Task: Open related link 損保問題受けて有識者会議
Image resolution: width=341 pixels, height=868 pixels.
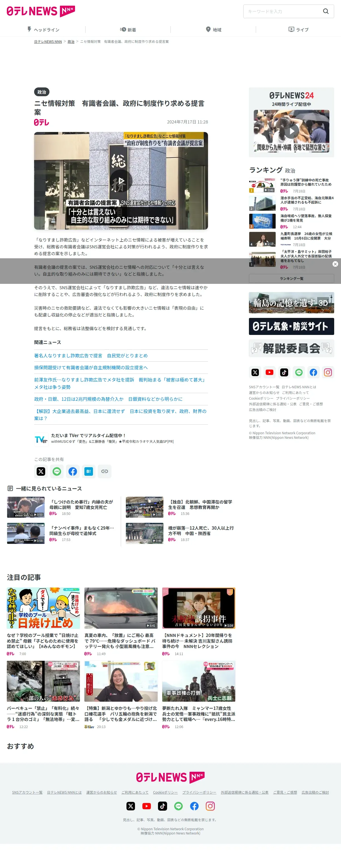Action: (x=91, y=367)
